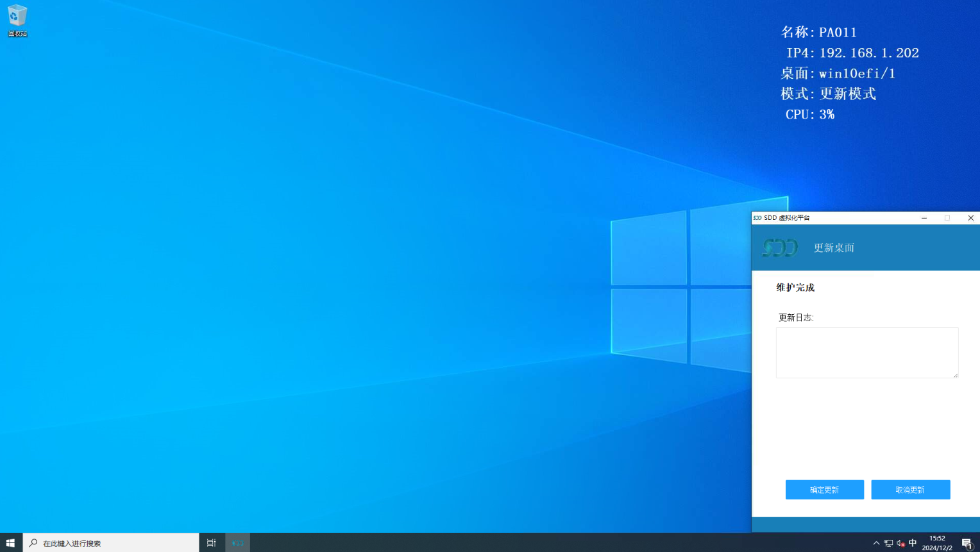Toggle the 中 input method indicator
The width and height of the screenshot is (980, 552).
tap(913, 543)
